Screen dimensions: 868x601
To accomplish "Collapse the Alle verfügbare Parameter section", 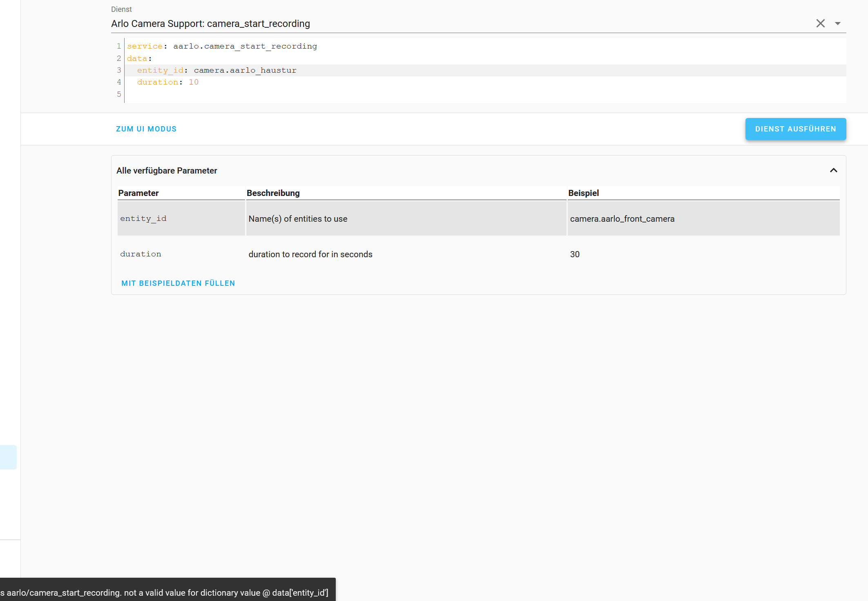I will coord(834,170).
